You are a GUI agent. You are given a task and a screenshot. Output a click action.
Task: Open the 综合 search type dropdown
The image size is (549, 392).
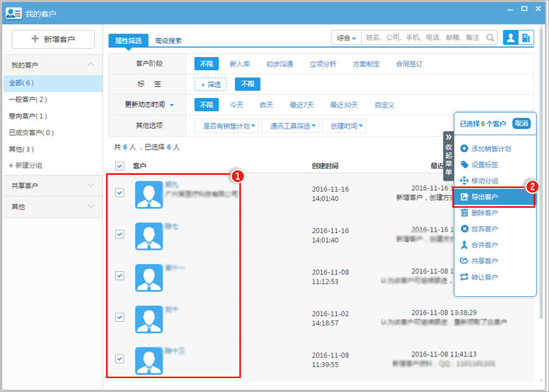pos(346,38)
